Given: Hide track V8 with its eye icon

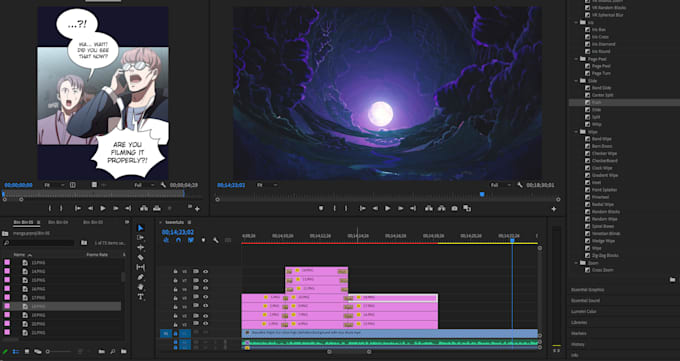Looking at the screenshot, I should pos(206,272).
